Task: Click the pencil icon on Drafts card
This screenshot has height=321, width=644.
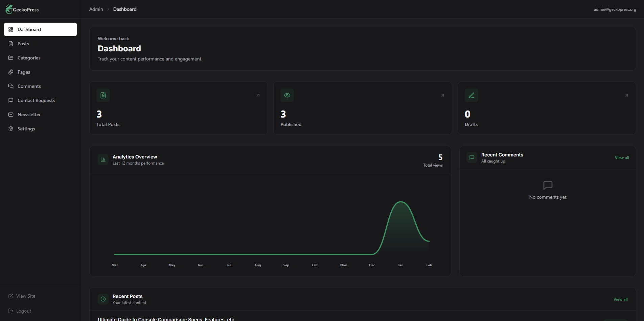Action: click(x=471, y=95)
